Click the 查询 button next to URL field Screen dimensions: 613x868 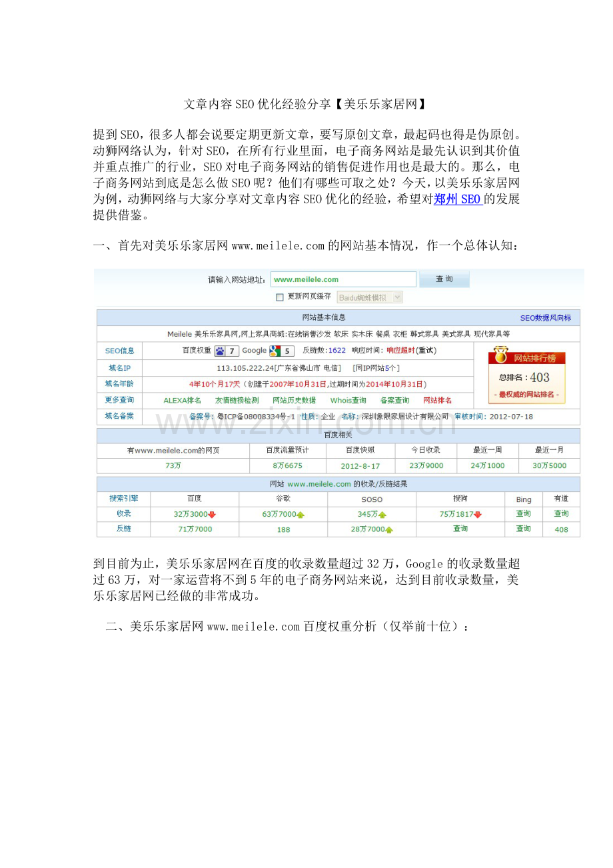(x=444, y=279)
